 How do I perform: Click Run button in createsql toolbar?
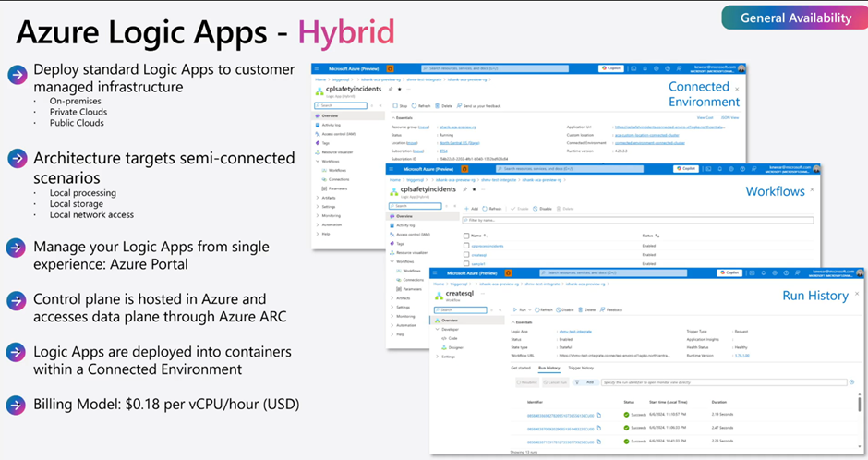519,310
